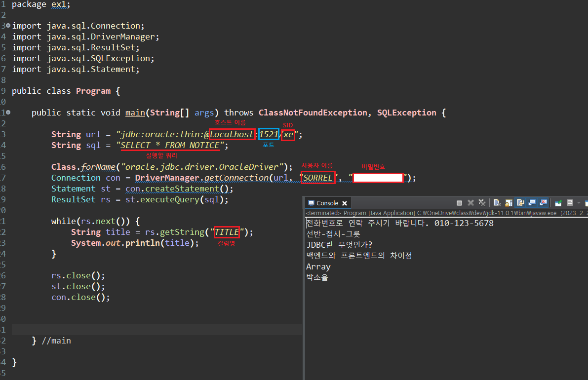The width and height of the screenshot is (588, 380).
Task: Open the Display Selected Console dropdown arrow
Action: tap(579, 203)
